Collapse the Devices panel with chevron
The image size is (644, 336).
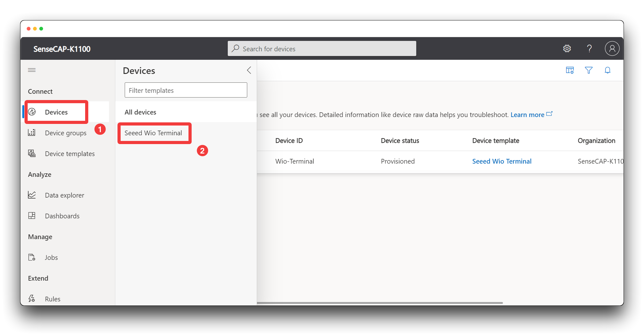(x=249, y=70)
